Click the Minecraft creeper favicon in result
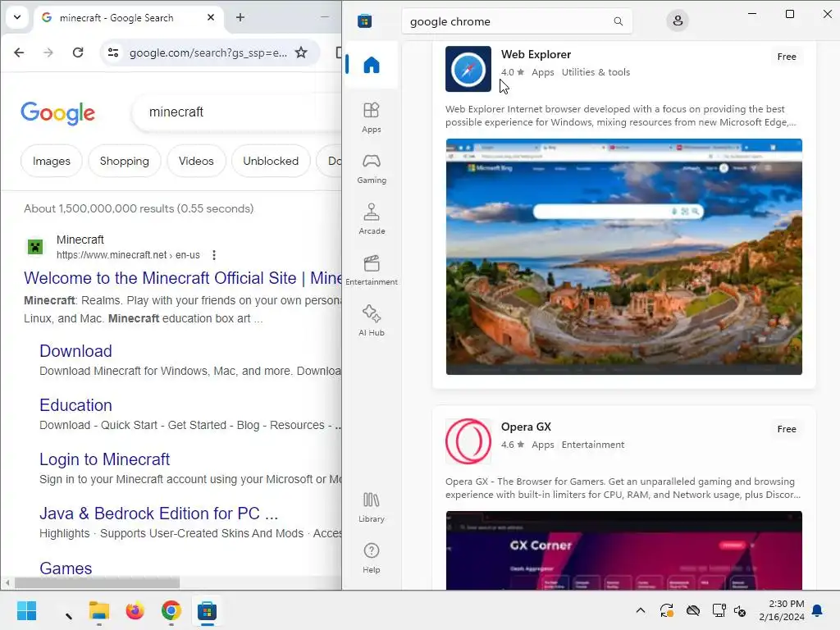Viewport: 840px width, 630px height. pyautogui.click(x=35, y=247)
